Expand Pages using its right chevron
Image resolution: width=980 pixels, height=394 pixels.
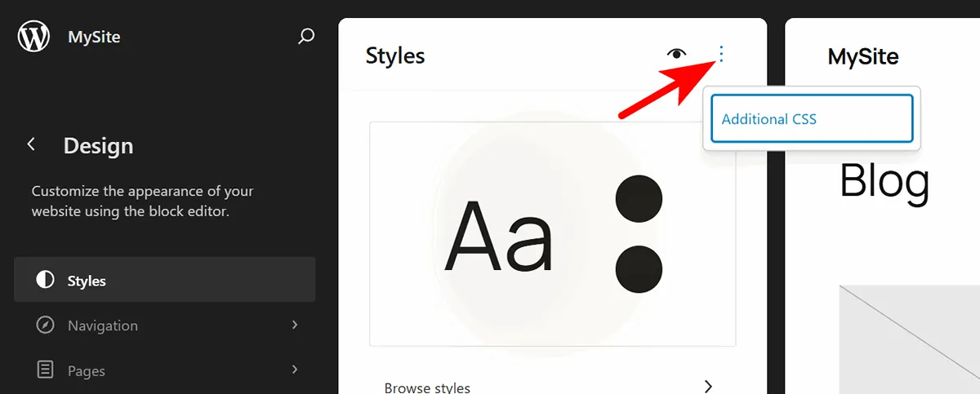pos(295,370)
